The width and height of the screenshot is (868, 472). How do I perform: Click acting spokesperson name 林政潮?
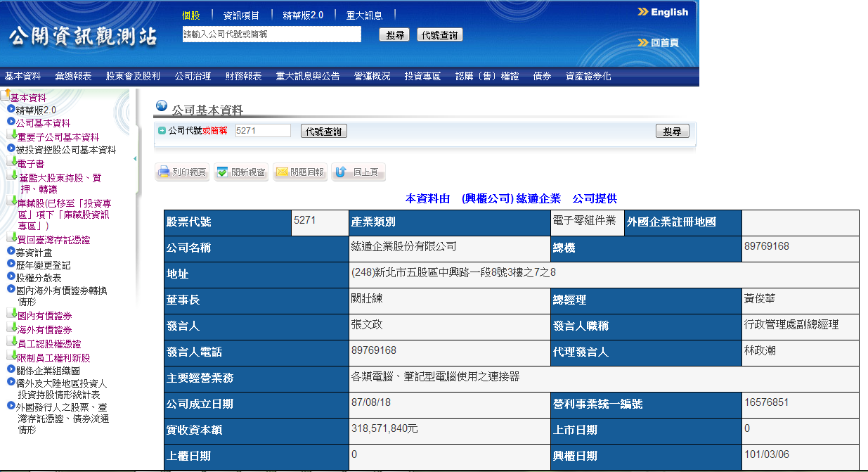pos(760,350)
